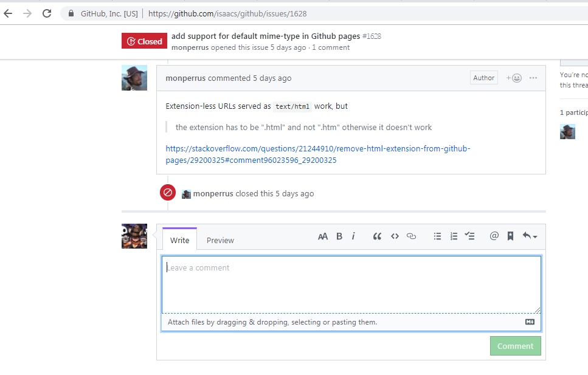
Task: Click monperrus avatar beside the first comment
Action: click(x=134, y=78)
